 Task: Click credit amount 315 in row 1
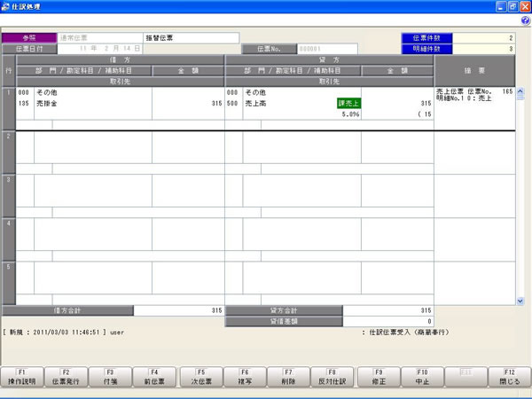(x=426, y=104)
